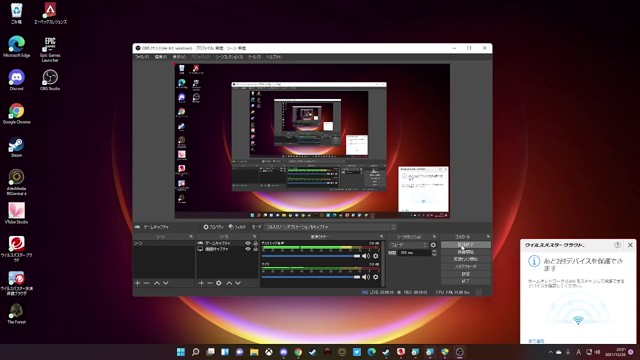Select the ゲームキャプチャ source row
The image size is (640, 360).
click(x=227, y=243)
